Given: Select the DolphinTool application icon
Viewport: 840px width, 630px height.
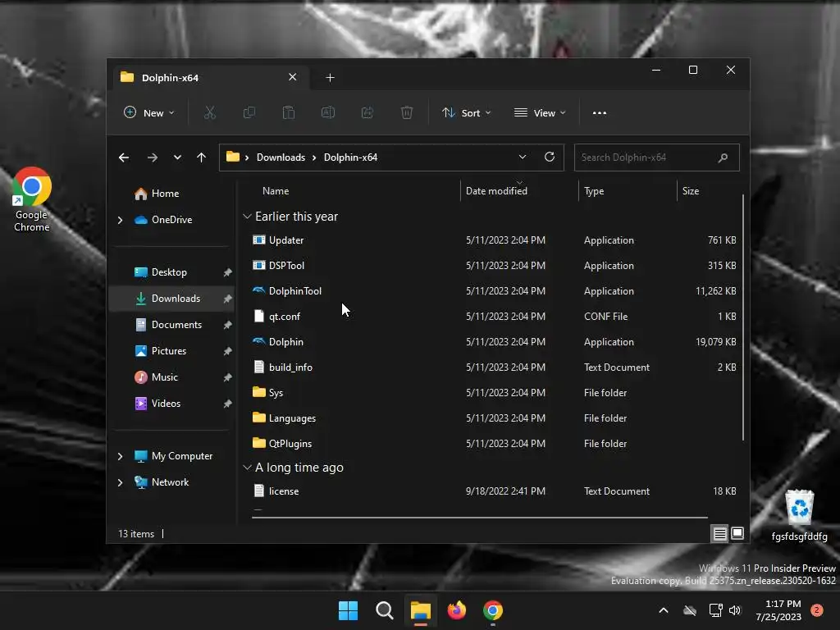Looking at the screenshot, I should coord(258,290).
